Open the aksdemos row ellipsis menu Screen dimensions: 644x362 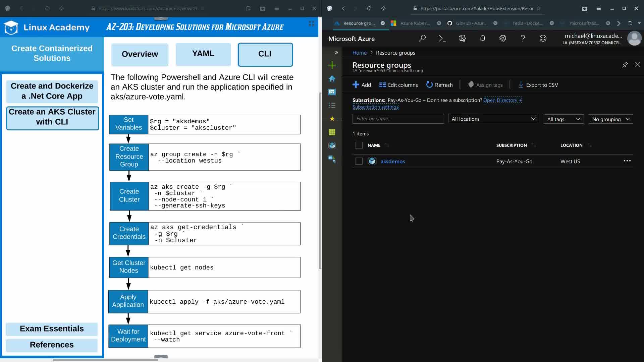click(627, 161)
